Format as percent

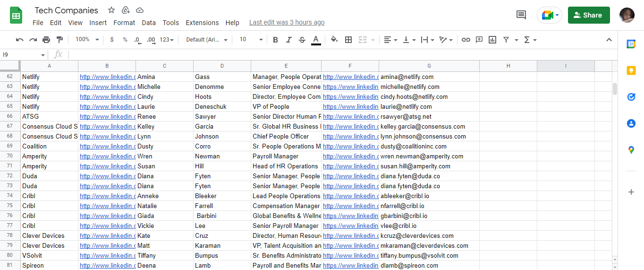click(125, 40)
